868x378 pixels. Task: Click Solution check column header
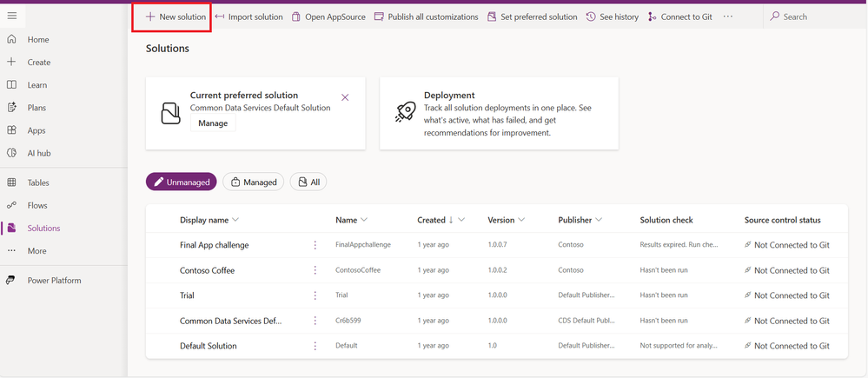pyautogui.click(x=666, y=220)
